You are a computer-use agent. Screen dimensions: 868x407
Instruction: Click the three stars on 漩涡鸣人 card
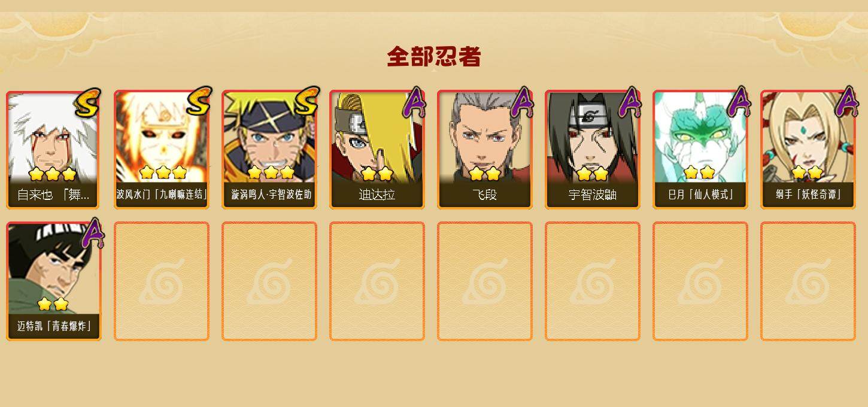(271, 173)
